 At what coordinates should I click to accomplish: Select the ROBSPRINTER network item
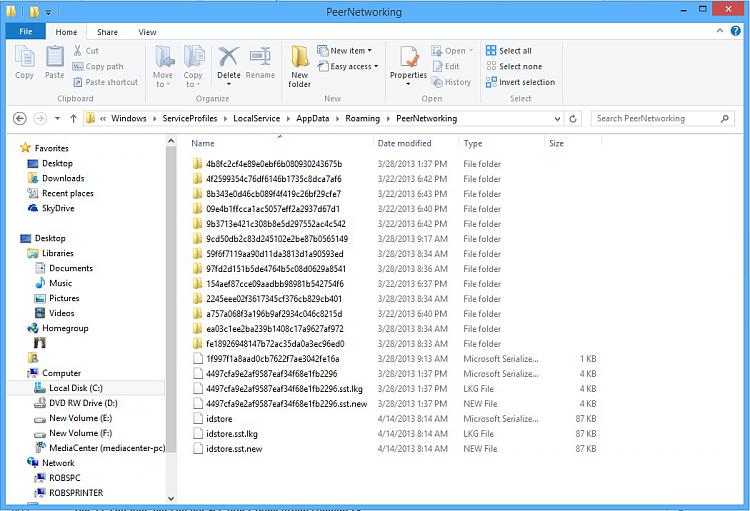[x=69, y=493]
